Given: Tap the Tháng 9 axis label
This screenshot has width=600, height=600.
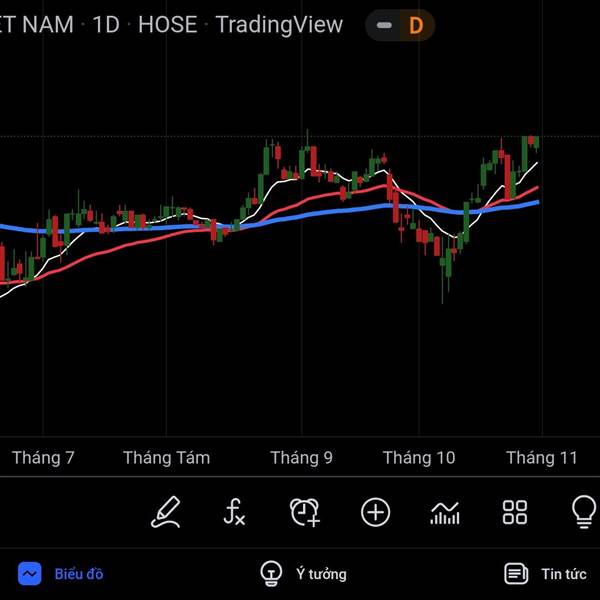Looking at the screenshot, I should [x=302, y=458].
